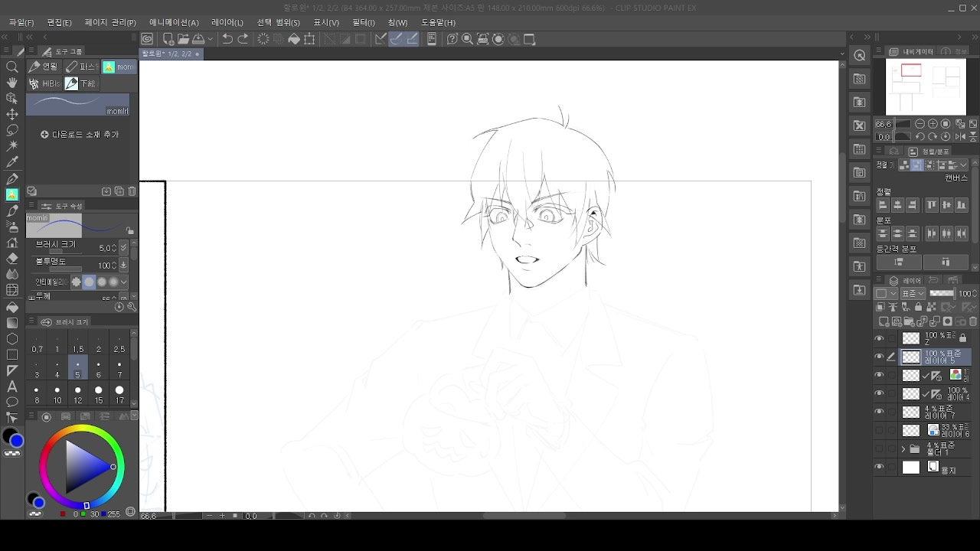Viewport: 980px width, 551px height.
Task: Hide the 용지 paper layer
Action: point(879,467)
